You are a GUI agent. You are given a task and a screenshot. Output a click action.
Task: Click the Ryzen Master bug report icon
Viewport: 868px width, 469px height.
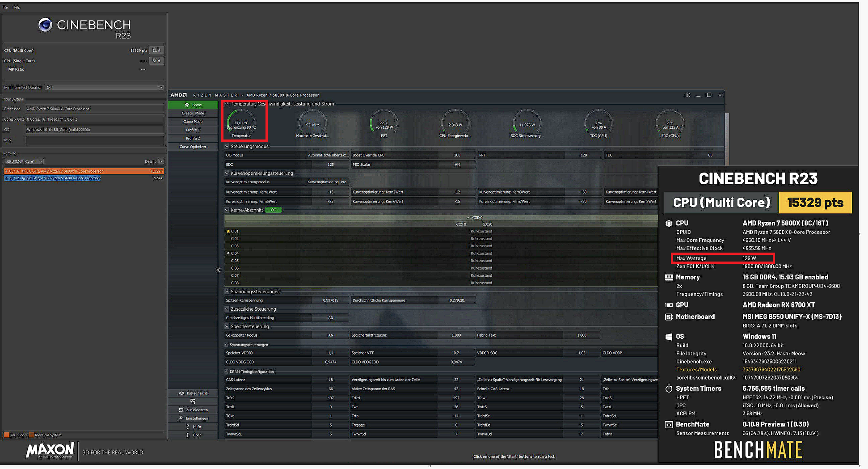(x=687, y=95)
